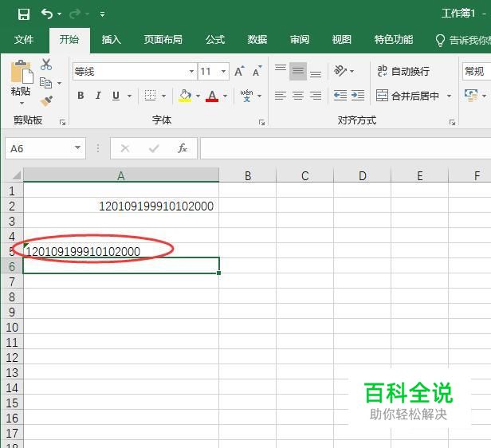Center text horizontally
491x448 pixels.
[x=298, y=96]
